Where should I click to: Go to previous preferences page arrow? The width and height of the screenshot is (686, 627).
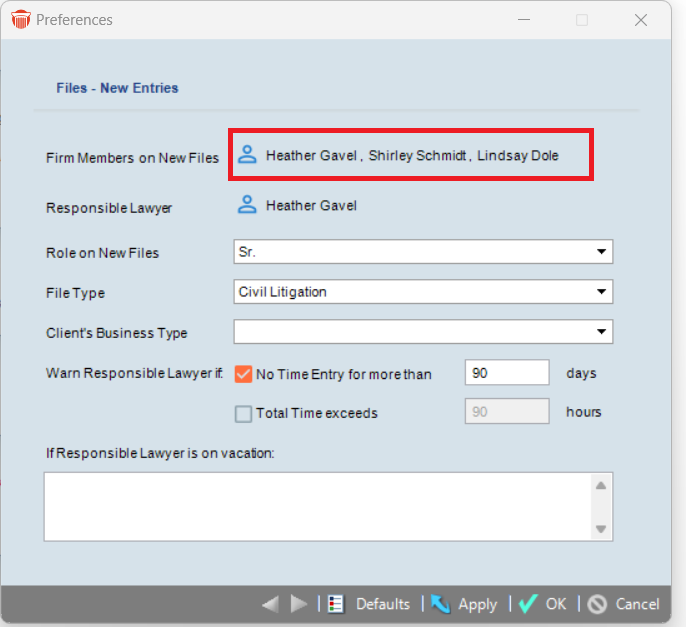271,604
